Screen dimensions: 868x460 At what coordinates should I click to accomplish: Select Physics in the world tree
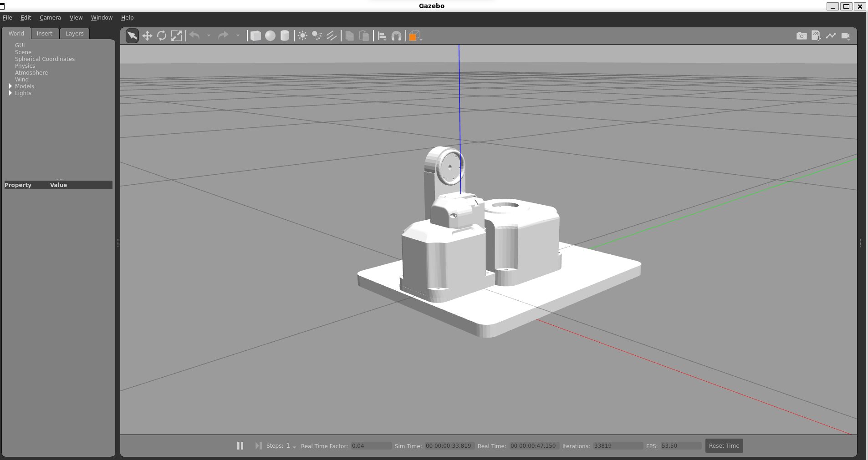(x=25, y=66)
